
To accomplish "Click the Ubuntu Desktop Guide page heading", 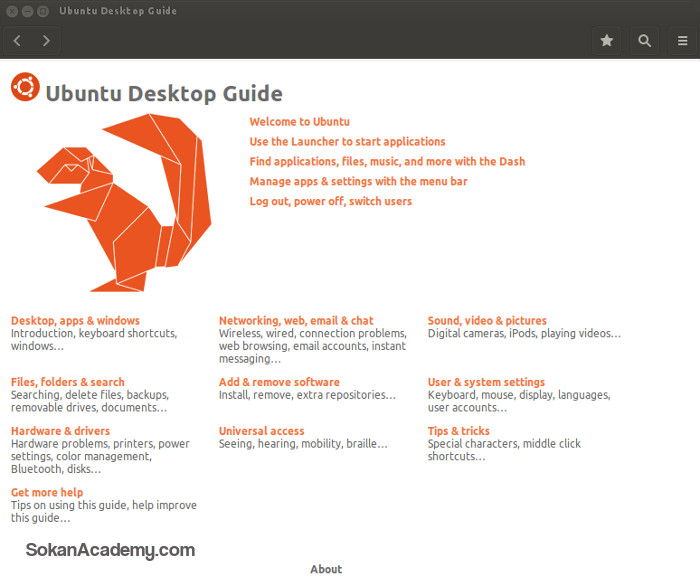I will pos(164,94).
